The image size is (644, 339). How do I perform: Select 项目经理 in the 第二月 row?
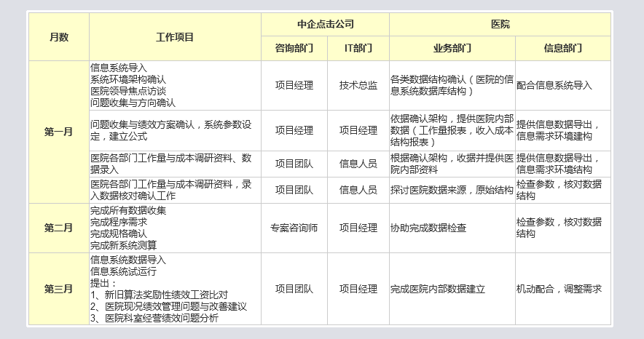tap(358, 228)
